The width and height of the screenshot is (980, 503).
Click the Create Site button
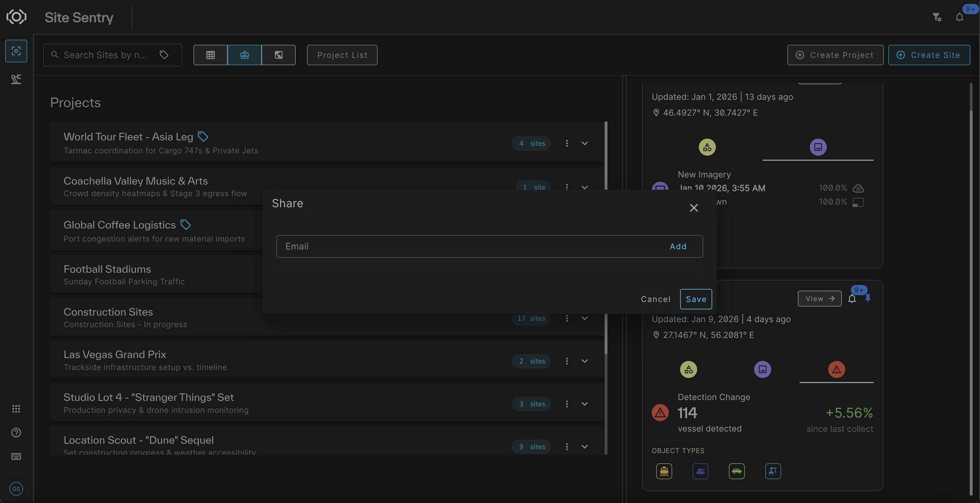tap(929, 55)
